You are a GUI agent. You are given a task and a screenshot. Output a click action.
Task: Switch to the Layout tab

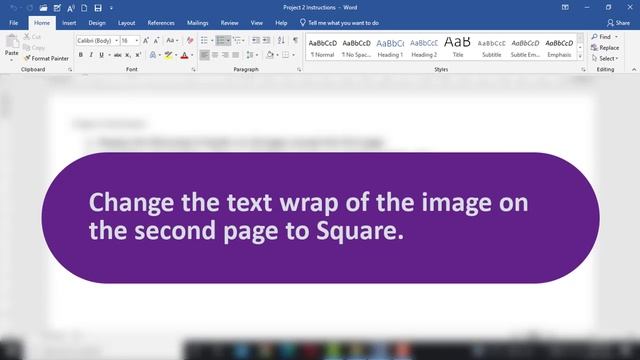click(x=127, y=23)
